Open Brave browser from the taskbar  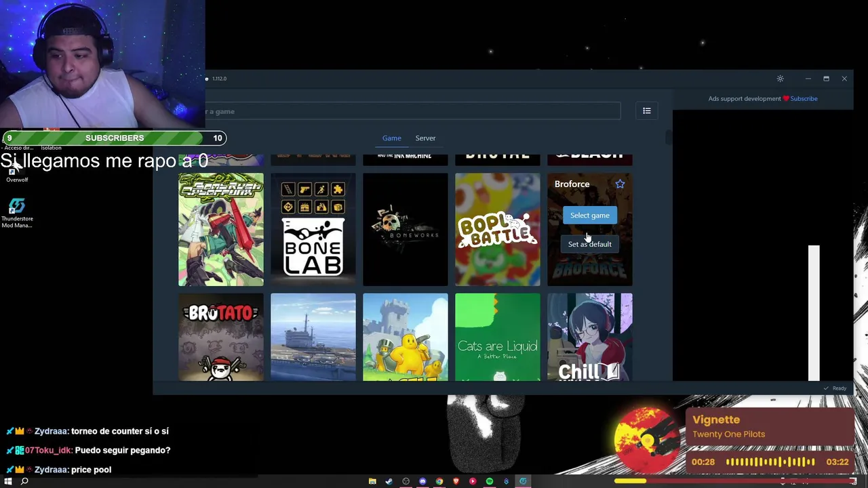pyautogui.click(x=456, y=481)
